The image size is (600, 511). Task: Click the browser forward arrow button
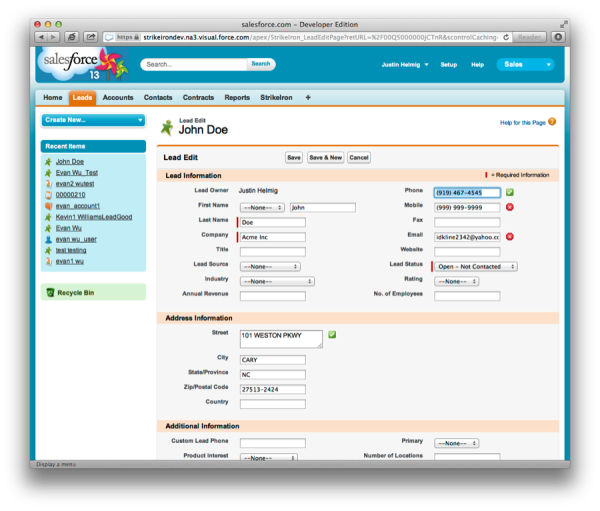pyautogui.click(x=54, y=37)
